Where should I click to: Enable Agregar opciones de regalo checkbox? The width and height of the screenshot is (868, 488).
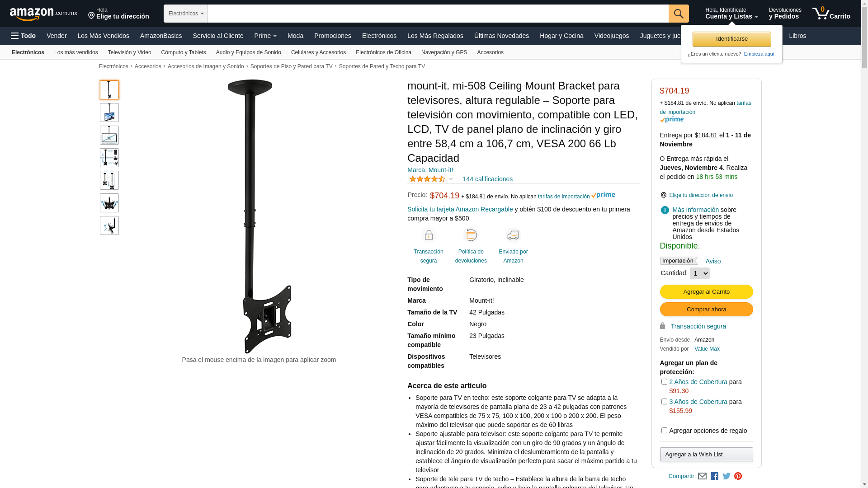[x=664, y=431]
